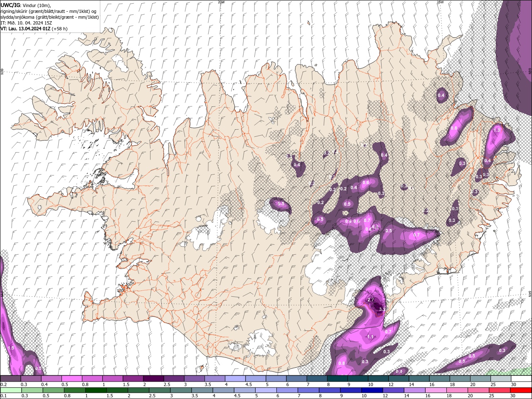532x399 pixels.
Task: Click the "1.5" value at the map's left edge
Action: coord(11,348)
